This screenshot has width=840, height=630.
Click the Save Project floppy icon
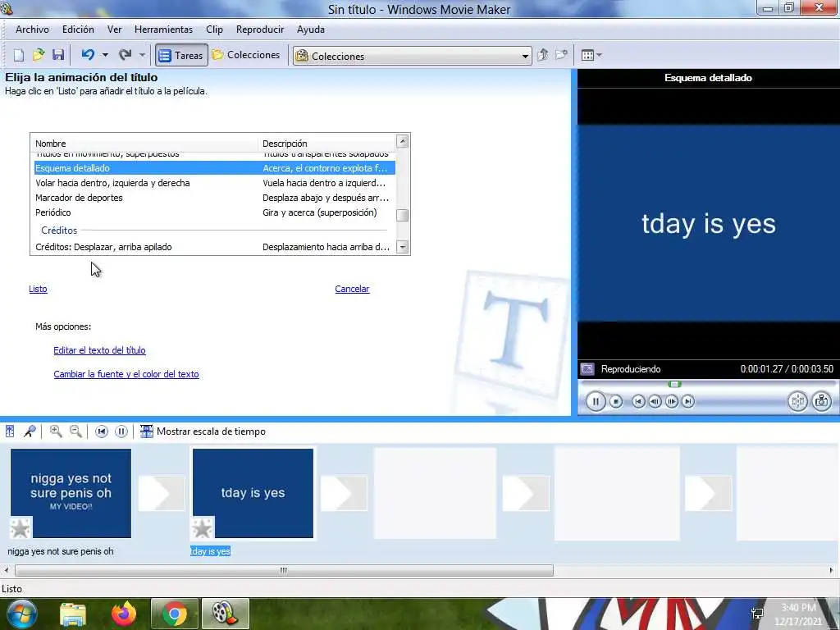[x=58, y=55]
